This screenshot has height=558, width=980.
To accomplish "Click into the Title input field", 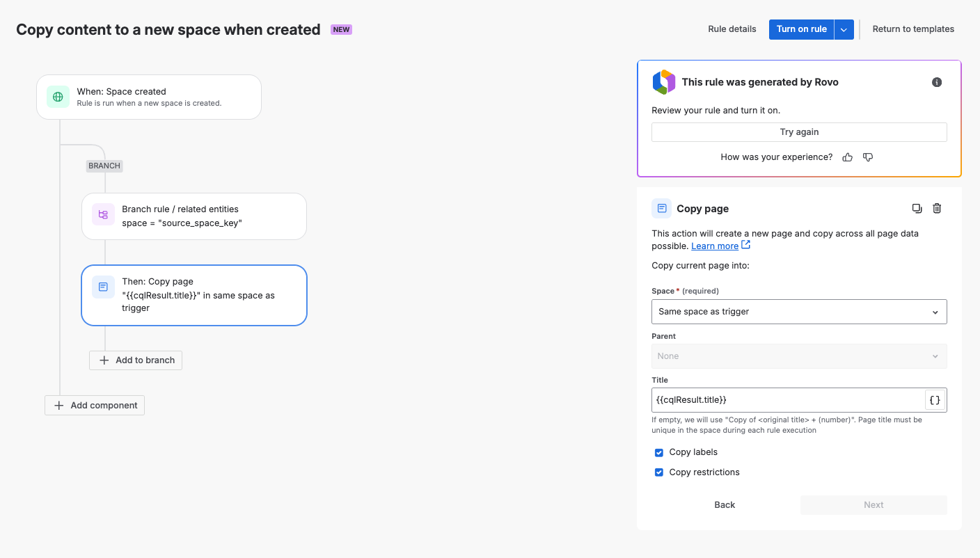I will point(787,400).
